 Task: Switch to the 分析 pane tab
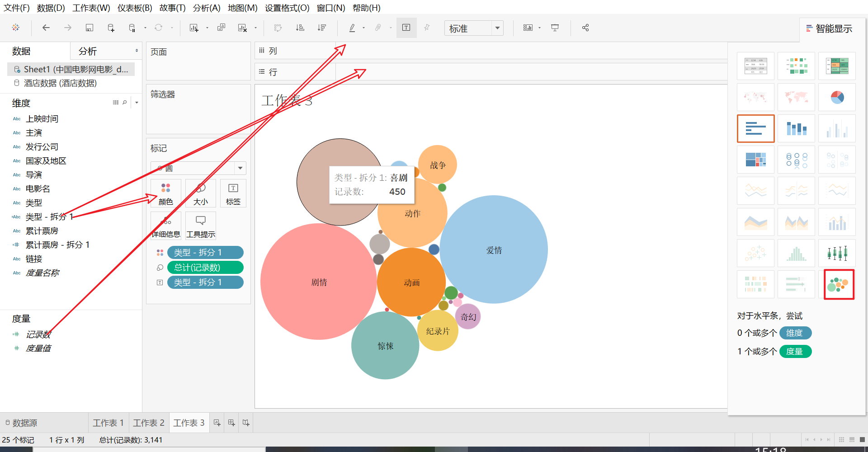[x=88, y=51]
